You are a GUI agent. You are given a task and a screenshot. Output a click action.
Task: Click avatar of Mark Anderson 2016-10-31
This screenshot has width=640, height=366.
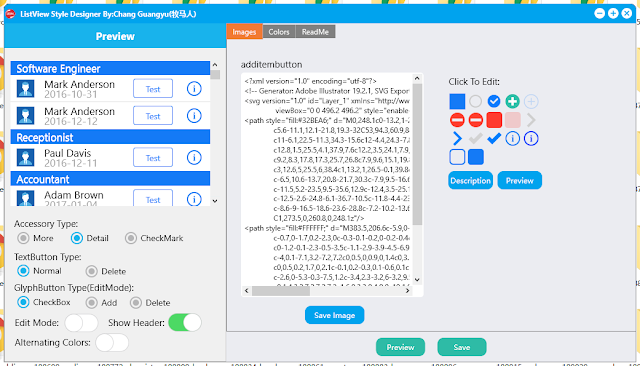coord(25,89)
